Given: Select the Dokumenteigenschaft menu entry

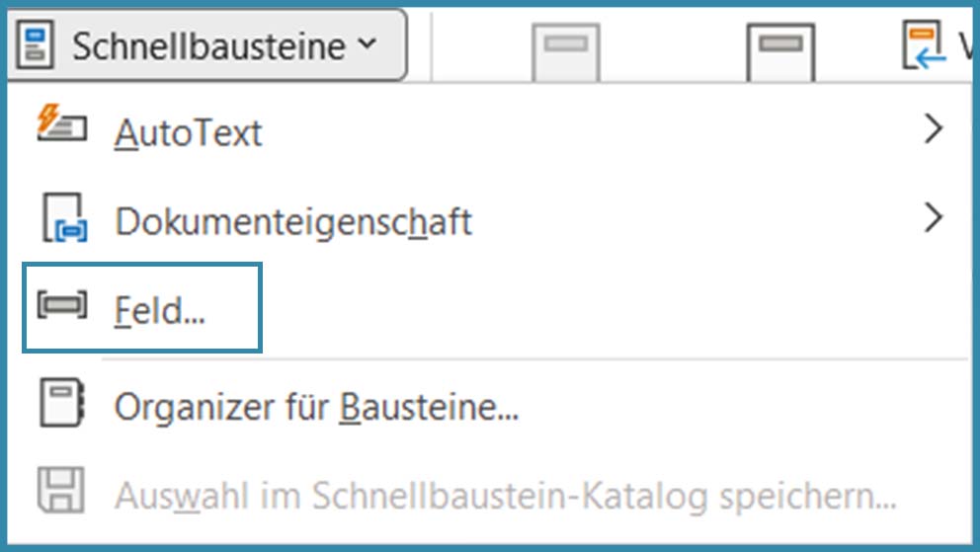Looking at the screenshot, I should pos(293,221).
